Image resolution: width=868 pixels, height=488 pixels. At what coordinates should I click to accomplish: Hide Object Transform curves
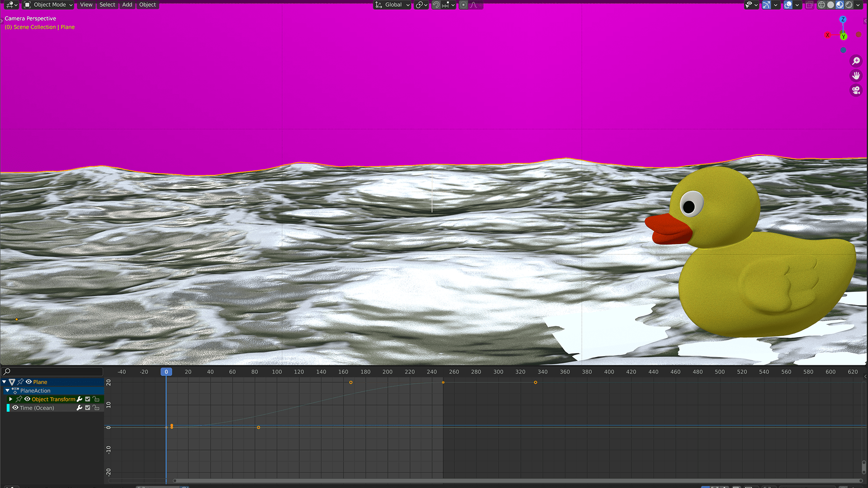click(x=27, y=399)
